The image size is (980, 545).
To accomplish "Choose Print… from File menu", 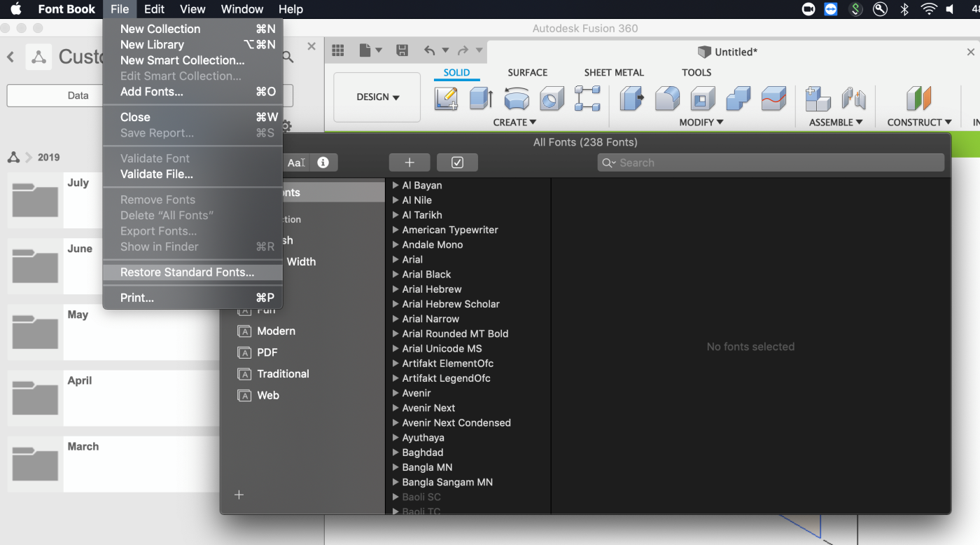I will coord(193,298).
